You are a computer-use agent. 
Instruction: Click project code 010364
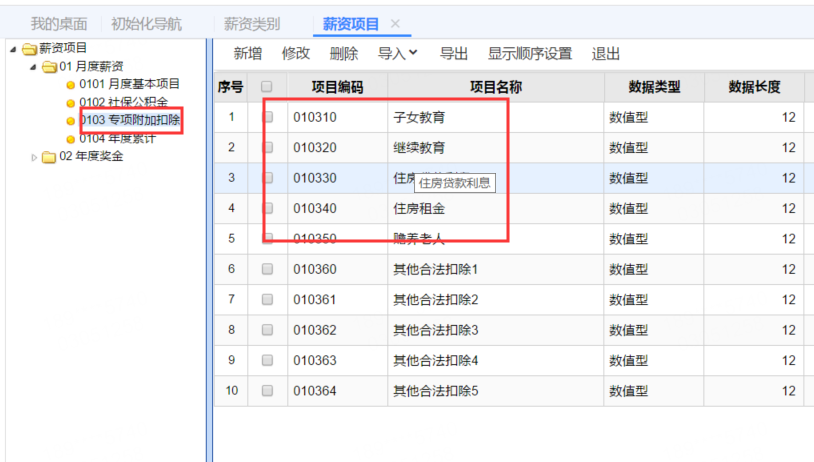(315, 391)
